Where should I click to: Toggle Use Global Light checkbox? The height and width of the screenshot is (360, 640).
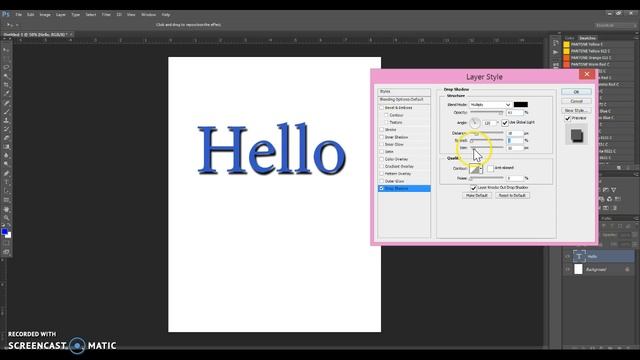(x=505, y=122)
